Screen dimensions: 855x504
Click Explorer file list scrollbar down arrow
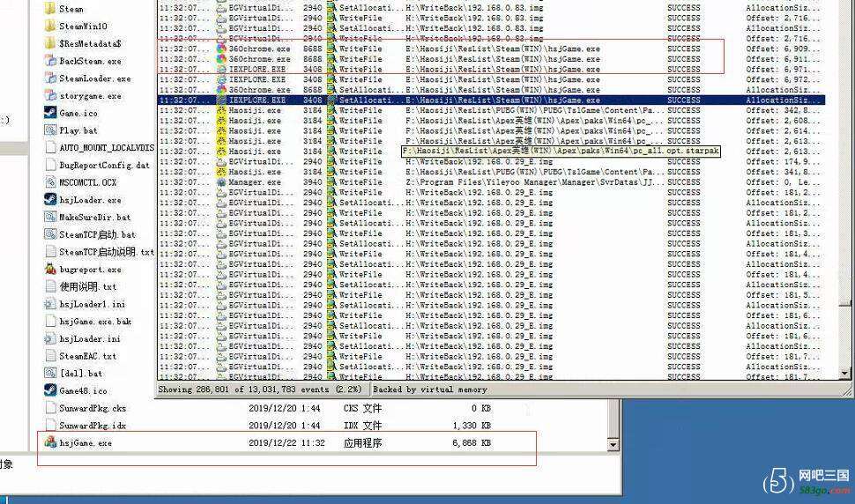[613, 445]
